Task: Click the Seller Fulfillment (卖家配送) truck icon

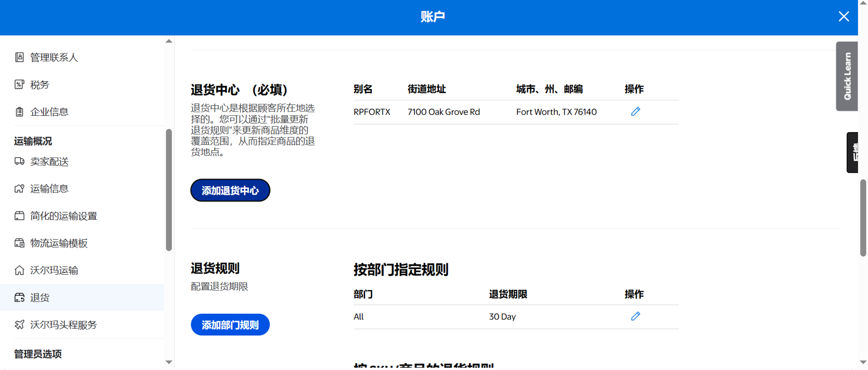Action: point(20,162)
